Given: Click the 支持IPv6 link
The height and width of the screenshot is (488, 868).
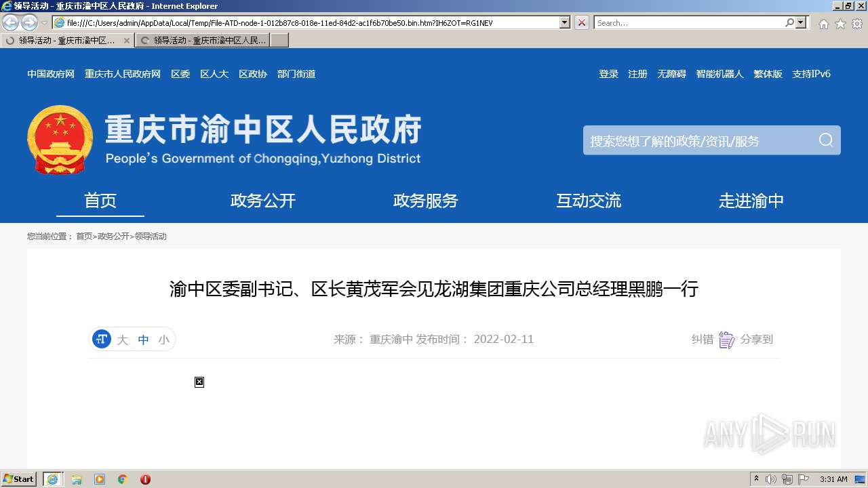Looking at the screenshot, I should (x=811, y=74).
